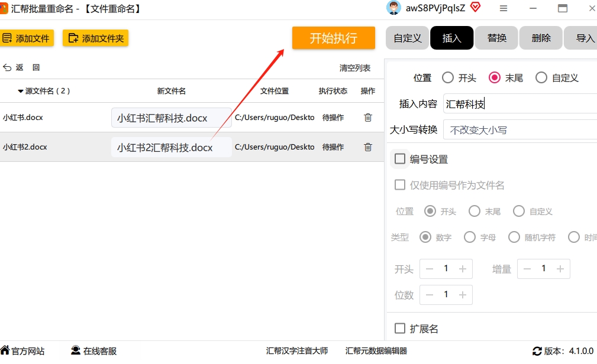The image size is (597, 364).
Task: Edit new name 小红书汇帮科技.docx field
Action: (172, 118)
